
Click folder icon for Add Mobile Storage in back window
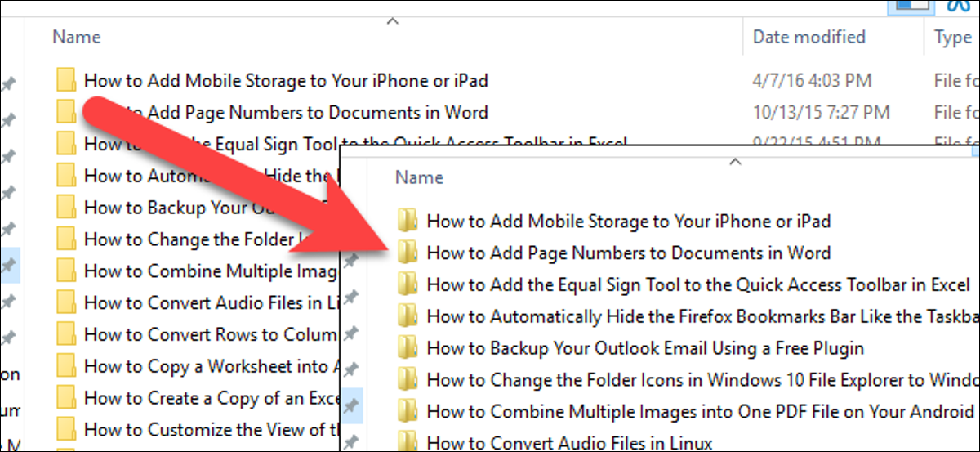(x=67, y=80)
